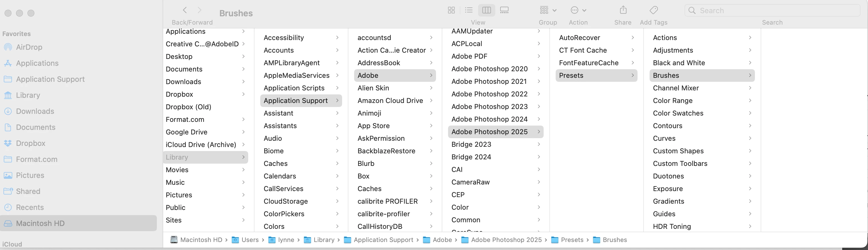Image resolution: width=868 pixels, height=250 pixels.
Task: Select the Black and White folder
Action: click(x=702, y=63)
